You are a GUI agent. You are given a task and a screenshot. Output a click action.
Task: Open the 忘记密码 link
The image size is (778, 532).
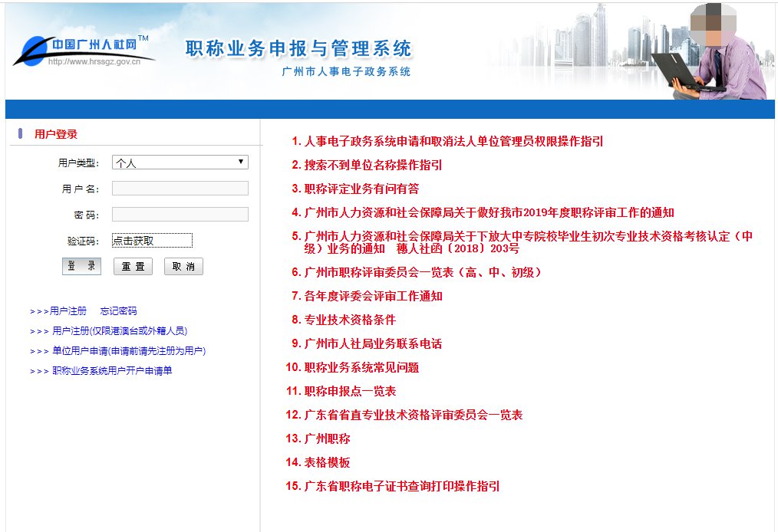pos(119,311)
